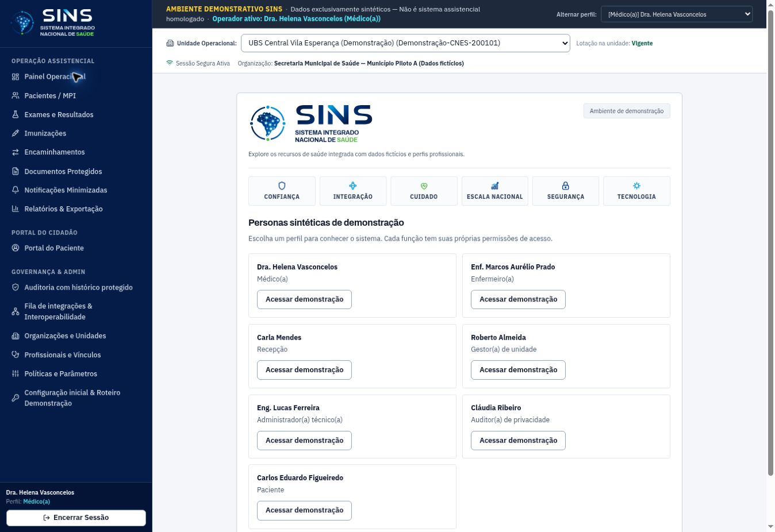Click the Lotação na unidade Vigente status
The width and height of the screenshot is (775, 532).
point(615,43)
